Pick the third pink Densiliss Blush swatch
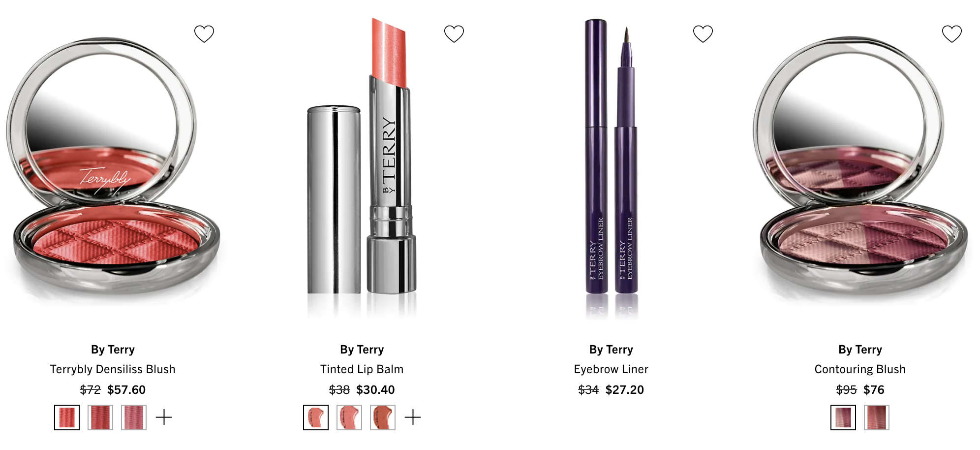Image resolution: width=980 pixels, height=450 pixels. point(134,418)
